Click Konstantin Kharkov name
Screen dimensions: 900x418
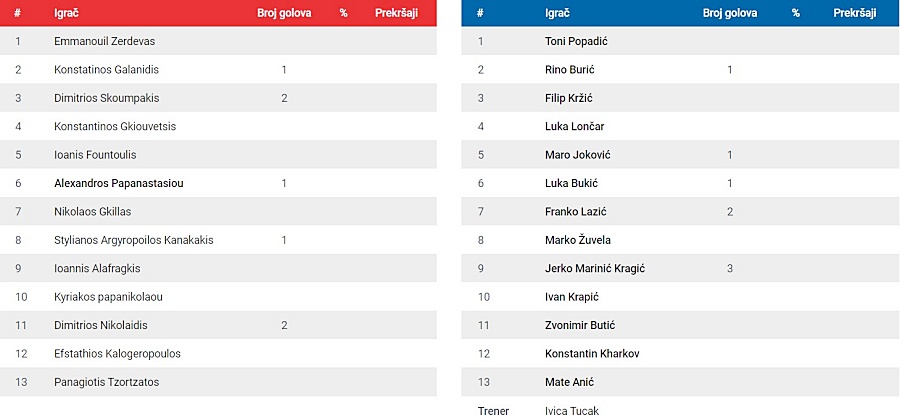tap(592, 354)
